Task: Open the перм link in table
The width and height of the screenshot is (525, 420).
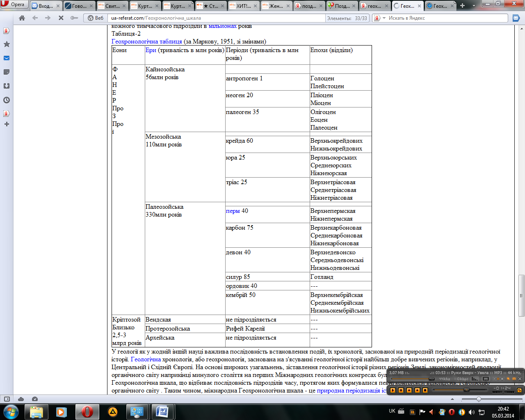Action: click(x=233, y=211)
